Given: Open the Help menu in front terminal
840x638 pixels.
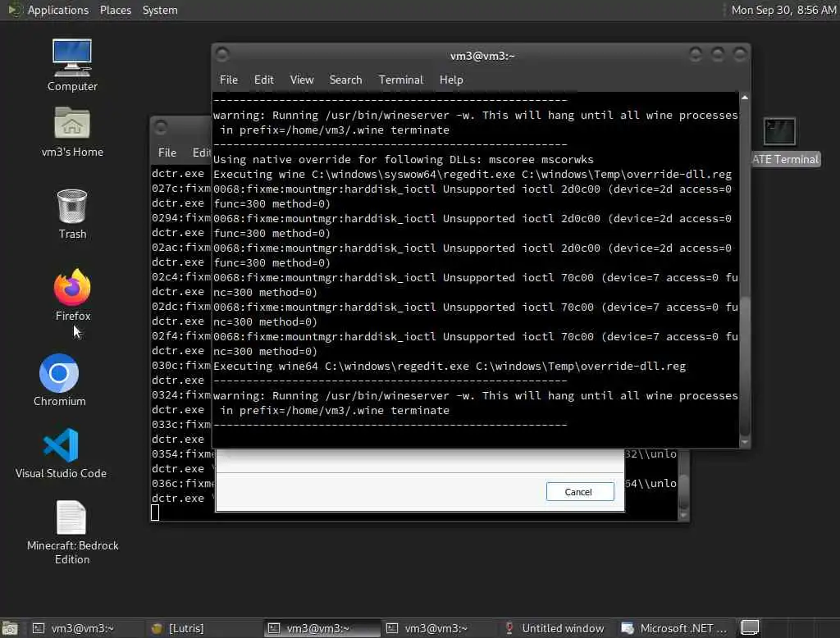Looking at the screenshot, I should pyautogui.click(x=451, y=80).
